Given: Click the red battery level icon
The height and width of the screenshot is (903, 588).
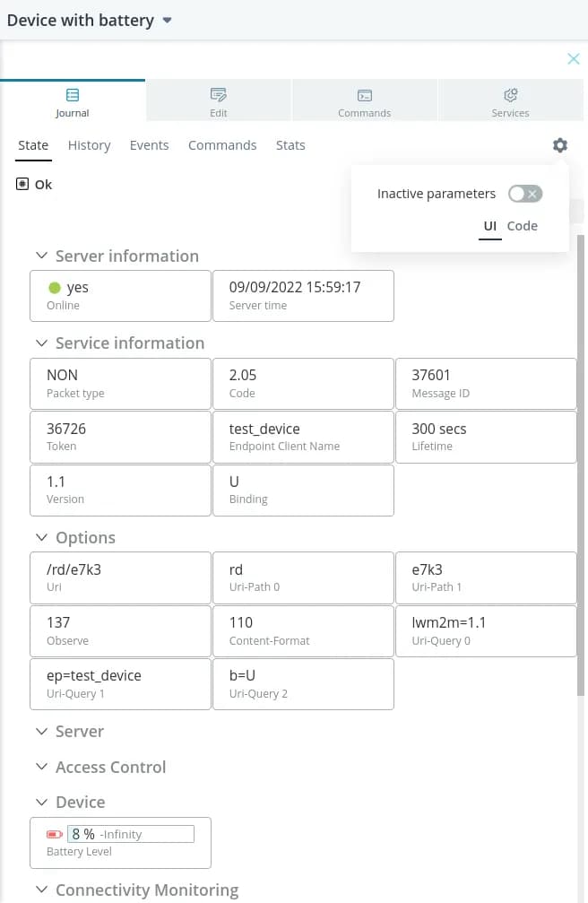Looking at the screenshot, I should [55, 834].
